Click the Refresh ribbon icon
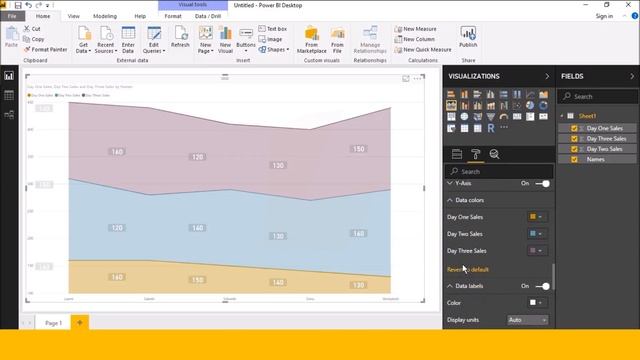The width and height of the screenshot is (640, 360). tap(180, 37)
